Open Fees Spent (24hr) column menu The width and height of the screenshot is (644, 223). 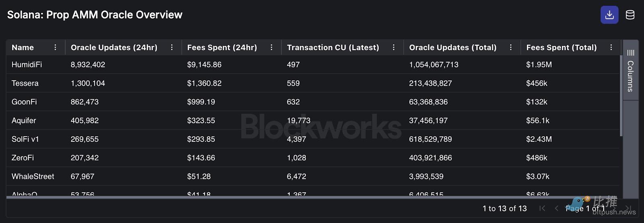click(272, 47)
